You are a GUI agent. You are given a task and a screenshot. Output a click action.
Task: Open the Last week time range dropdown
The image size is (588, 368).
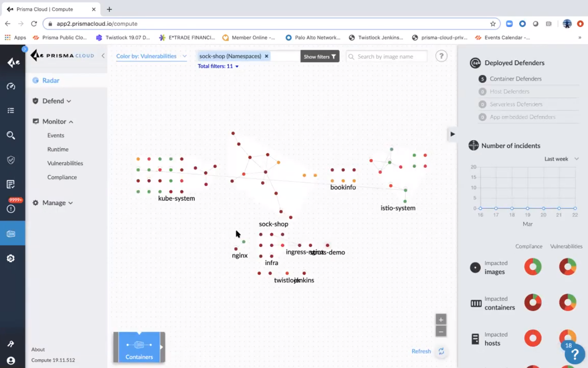coord(561,159)
